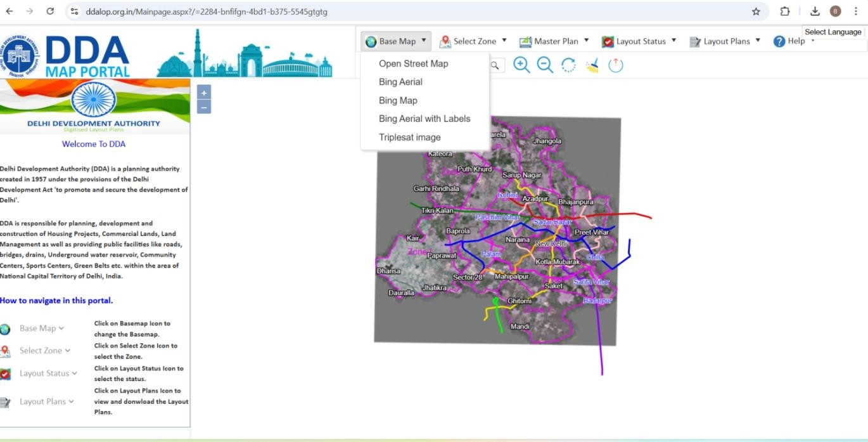This screenshot has width=868, height=442.
Task: Click the Dhansa label on the map
Action: tap(388, 271)
